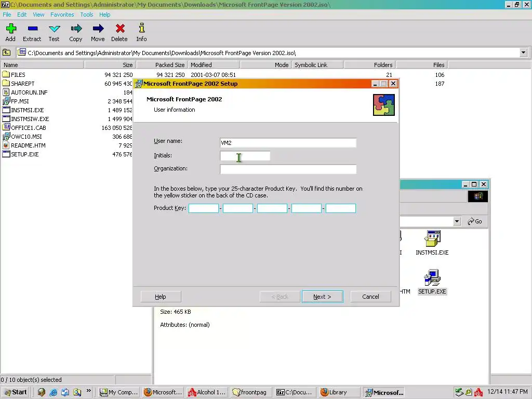
Task: Select FP.MSI installer file
Action: pyautogui.click(x=16, y=101)
